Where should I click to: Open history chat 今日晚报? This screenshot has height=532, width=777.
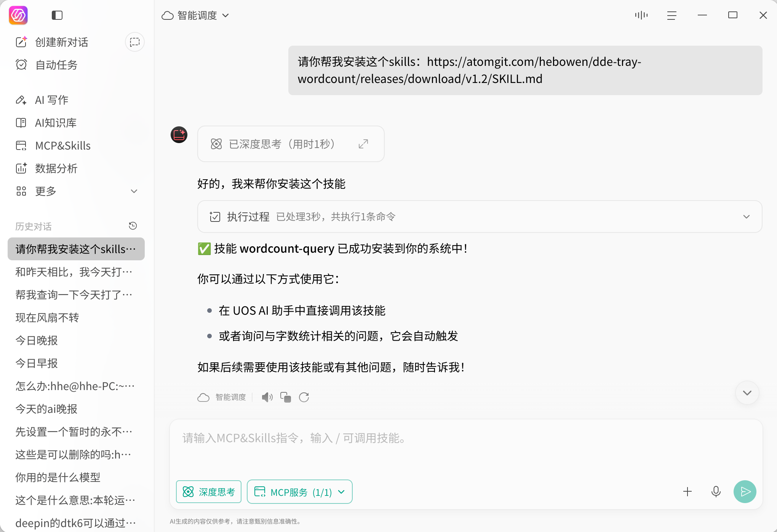[76, 340]
